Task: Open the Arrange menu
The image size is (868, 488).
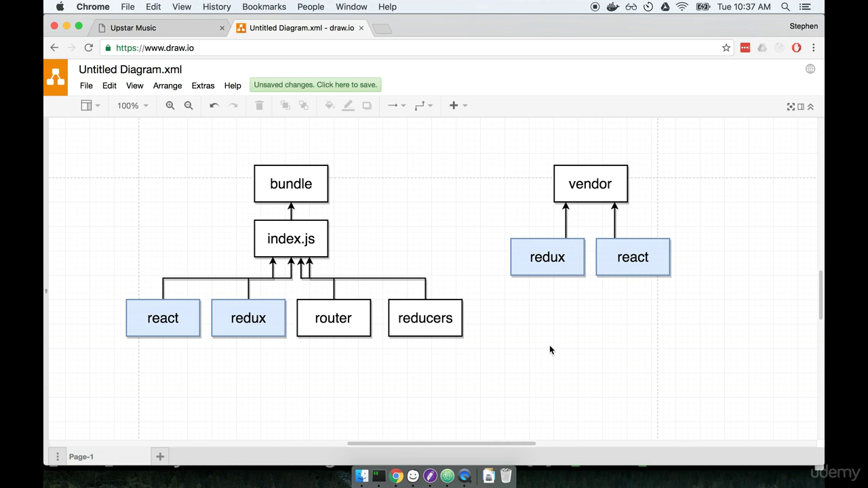Action: (x=167, y=86)
